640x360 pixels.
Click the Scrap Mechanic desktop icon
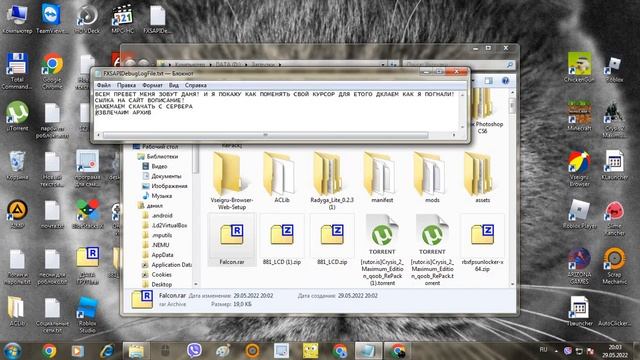(x=614, y=266)
